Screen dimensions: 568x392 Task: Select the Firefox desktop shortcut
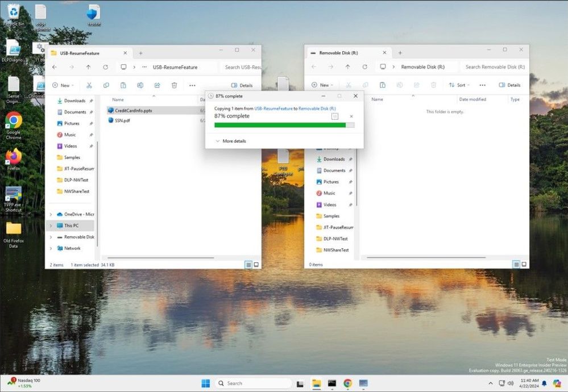(14, 159)
